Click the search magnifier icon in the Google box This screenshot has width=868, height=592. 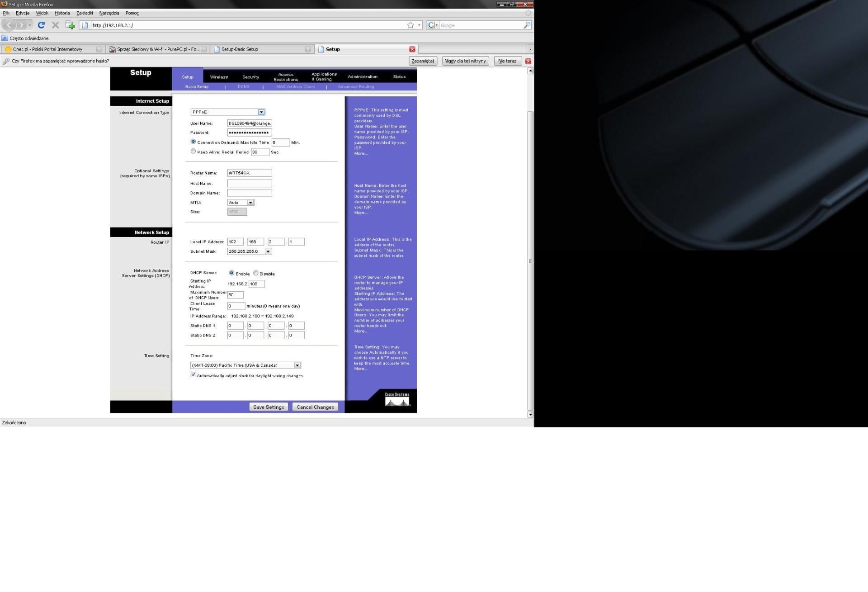pyautogui.click(x=527, y=25)
